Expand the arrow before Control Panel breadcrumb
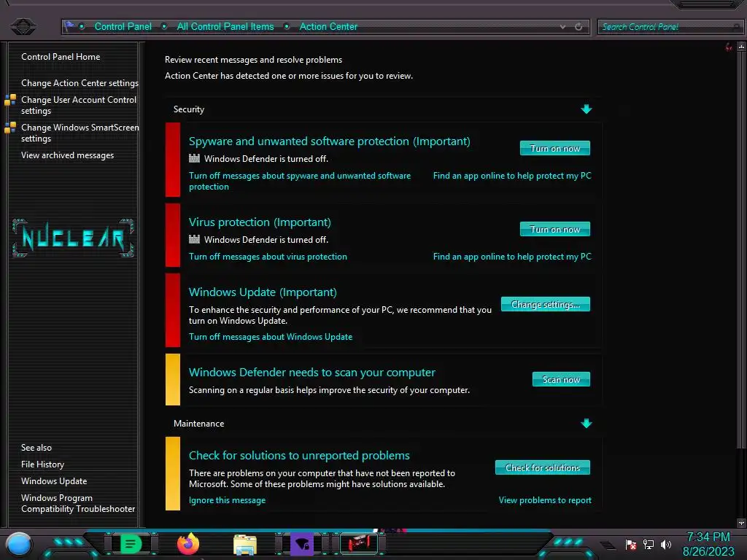 (x=82, y=27)
